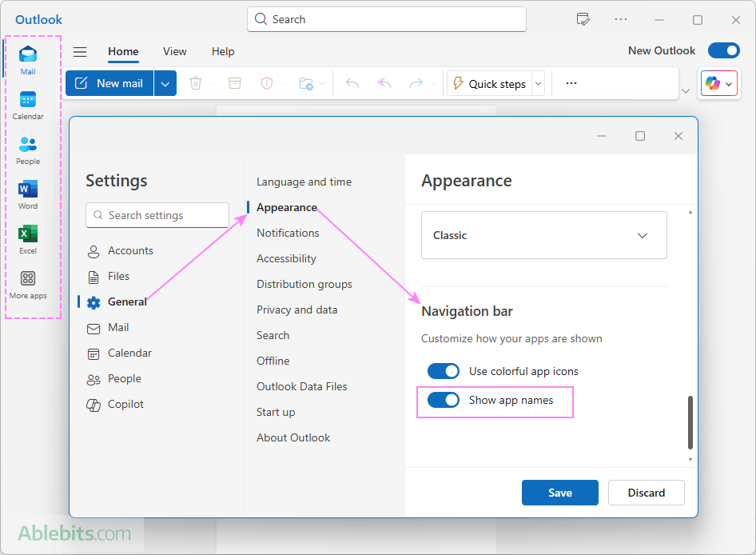Expand the Delete options arrow
The height and width of the screenshot is (555, 756).
(x=212, y=83)
